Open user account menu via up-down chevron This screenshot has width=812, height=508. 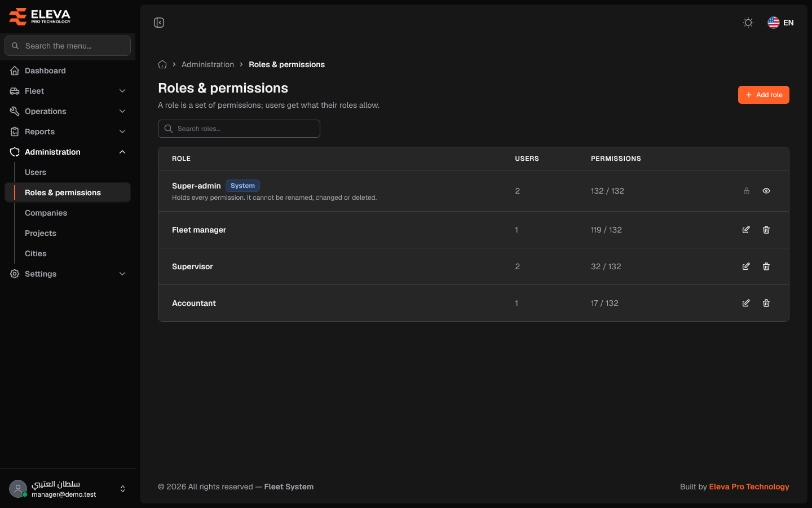123,489
